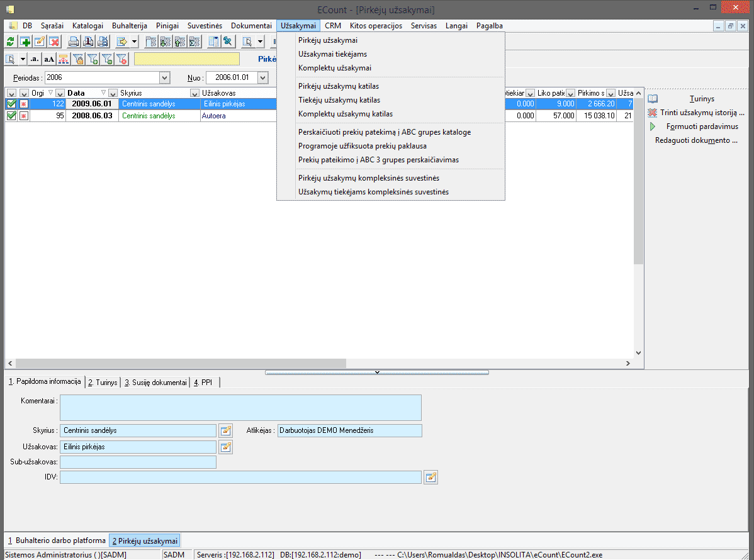
Task: Delete record using the red X icon
Action: (54, 42)
